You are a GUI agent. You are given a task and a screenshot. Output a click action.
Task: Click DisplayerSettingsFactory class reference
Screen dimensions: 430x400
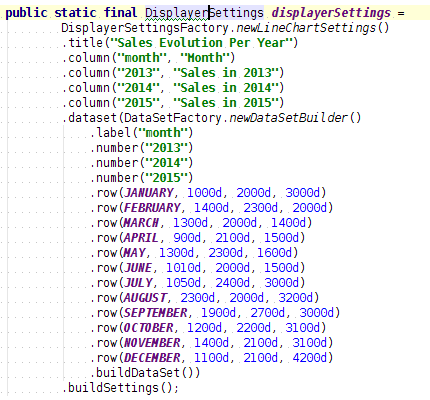point(145,28)
